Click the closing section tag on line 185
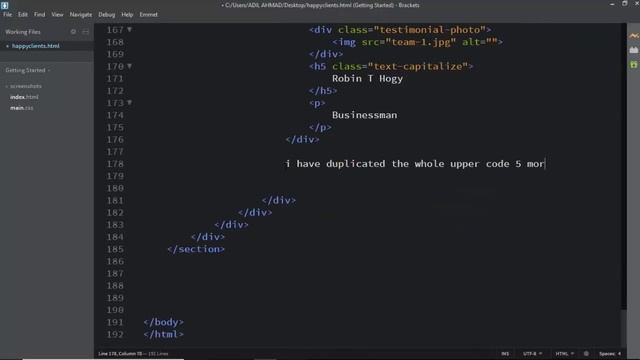The image size is (640, 360). pyautogui.click(x=196, y=249)
